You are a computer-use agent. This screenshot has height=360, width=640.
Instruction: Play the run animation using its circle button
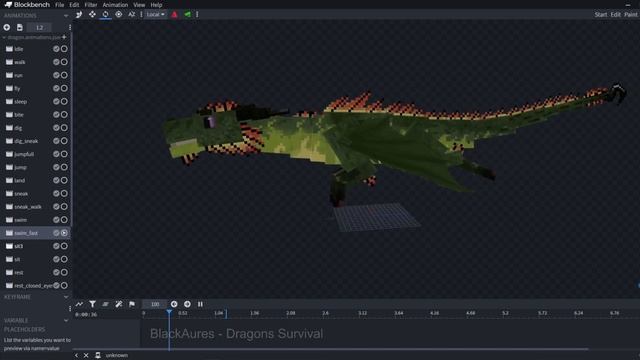pos(64,75)
